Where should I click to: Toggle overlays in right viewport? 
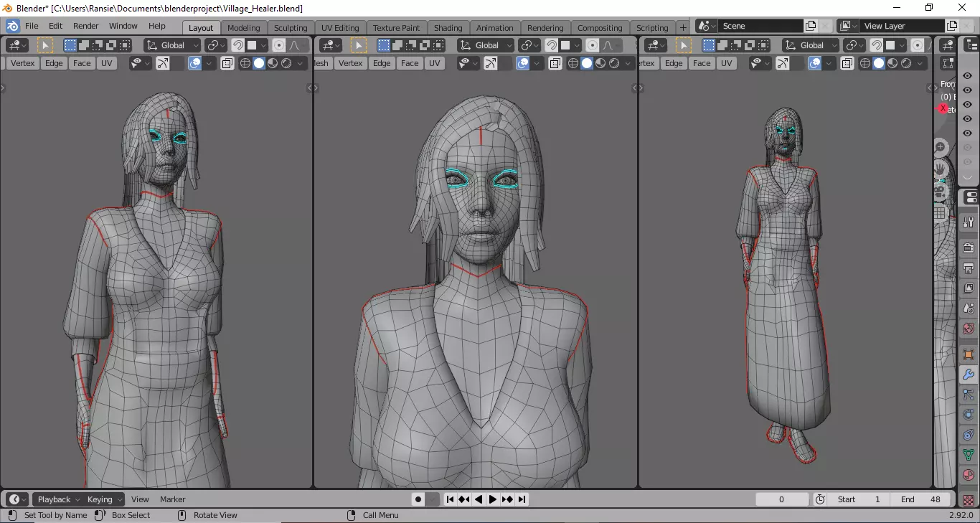[815, 63]
